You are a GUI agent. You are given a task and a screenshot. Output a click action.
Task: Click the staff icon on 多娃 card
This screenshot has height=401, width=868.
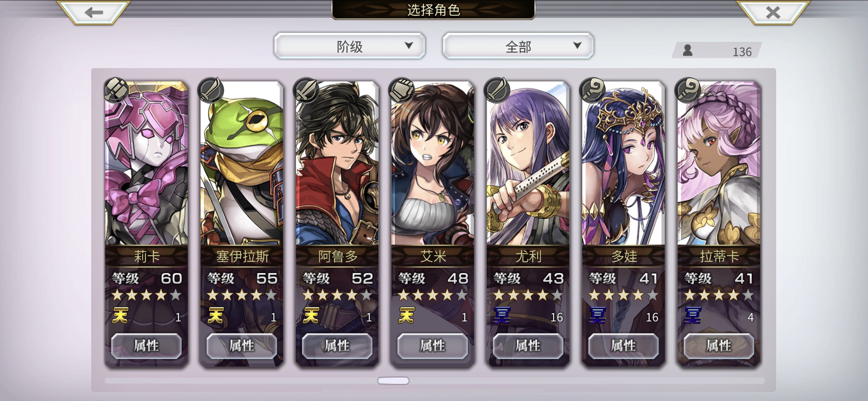click(593, 90)
